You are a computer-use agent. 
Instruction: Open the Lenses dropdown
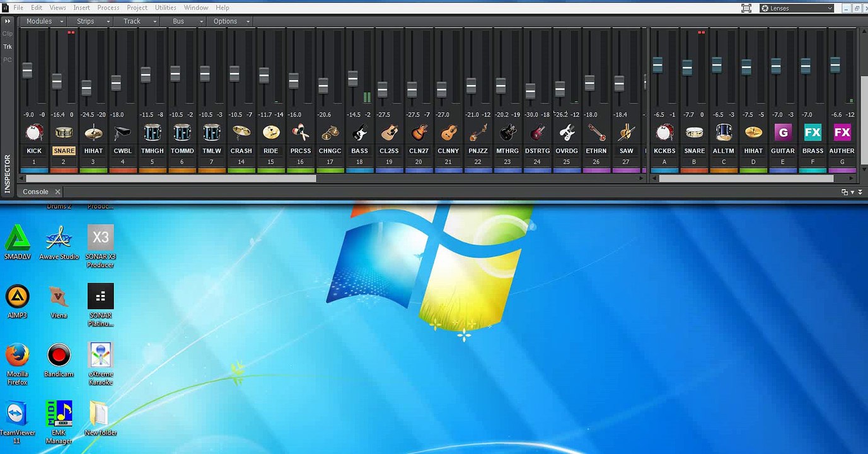(x=797, y=8)
